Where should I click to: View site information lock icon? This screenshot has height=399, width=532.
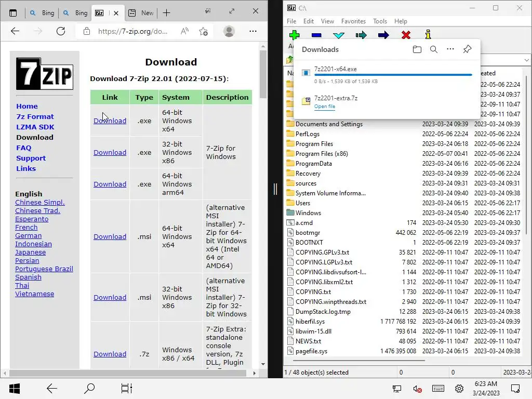tap(87, 31)
